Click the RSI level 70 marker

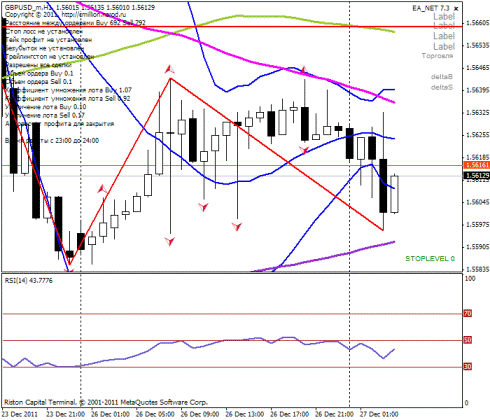(x=468, y=313)
